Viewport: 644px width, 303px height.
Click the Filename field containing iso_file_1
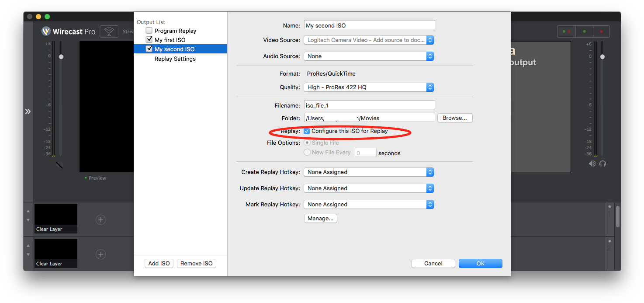[369, 105]
